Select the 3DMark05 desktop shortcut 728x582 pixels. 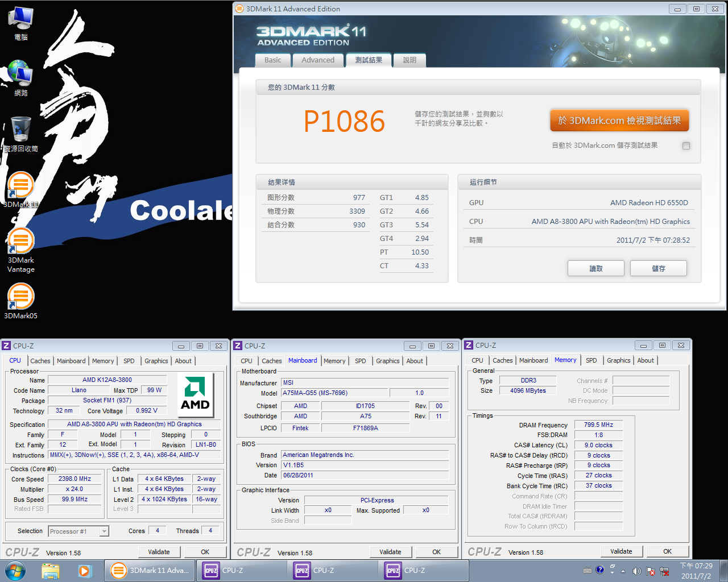[x=21, y=301]
